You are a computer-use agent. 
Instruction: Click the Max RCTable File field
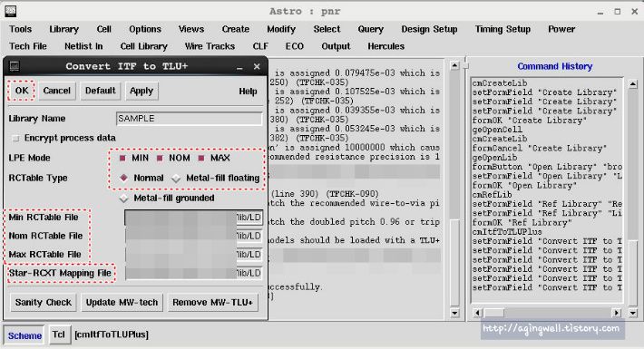point(193,255)
